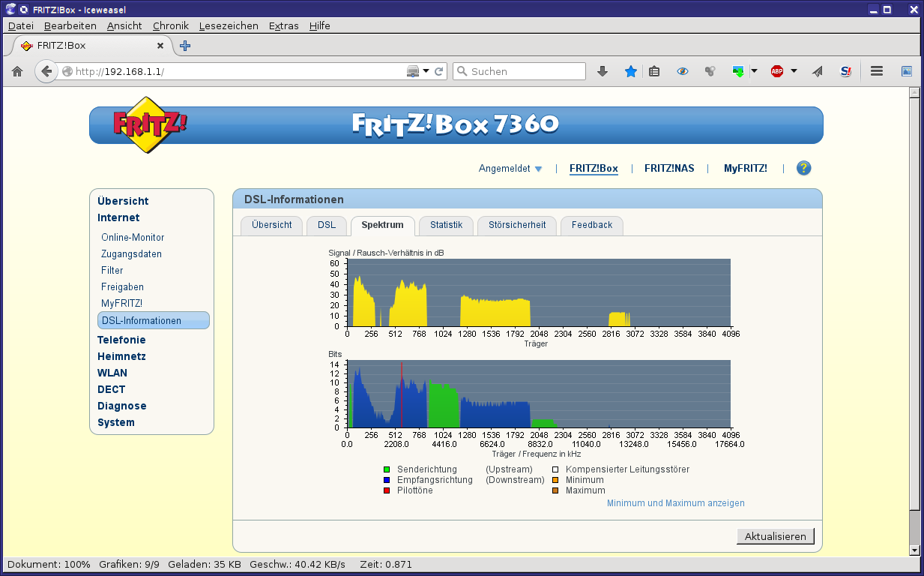This screenshot has width=924, height=576.
Task: Reload the page with the reload arrow
Action: click(439, 71)
